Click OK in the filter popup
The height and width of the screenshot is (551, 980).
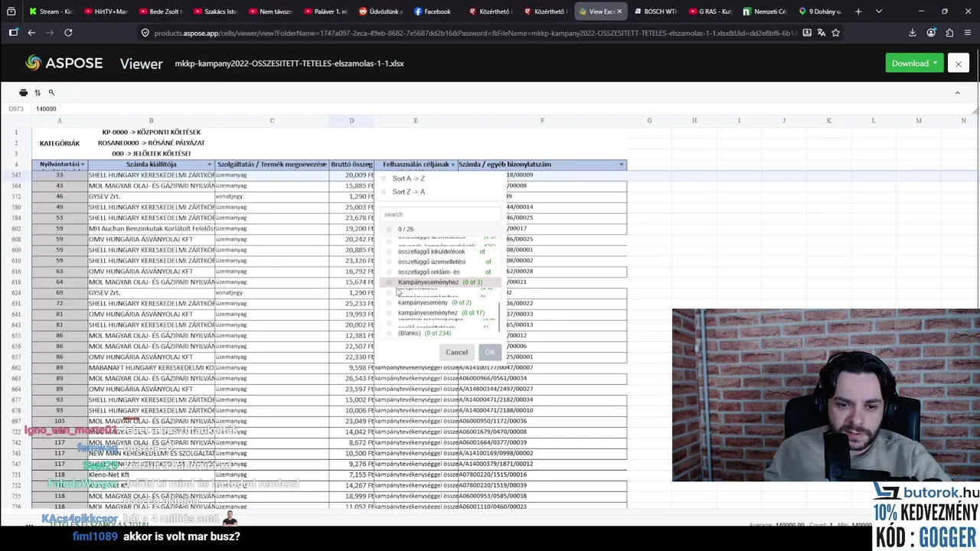(490, 352)
